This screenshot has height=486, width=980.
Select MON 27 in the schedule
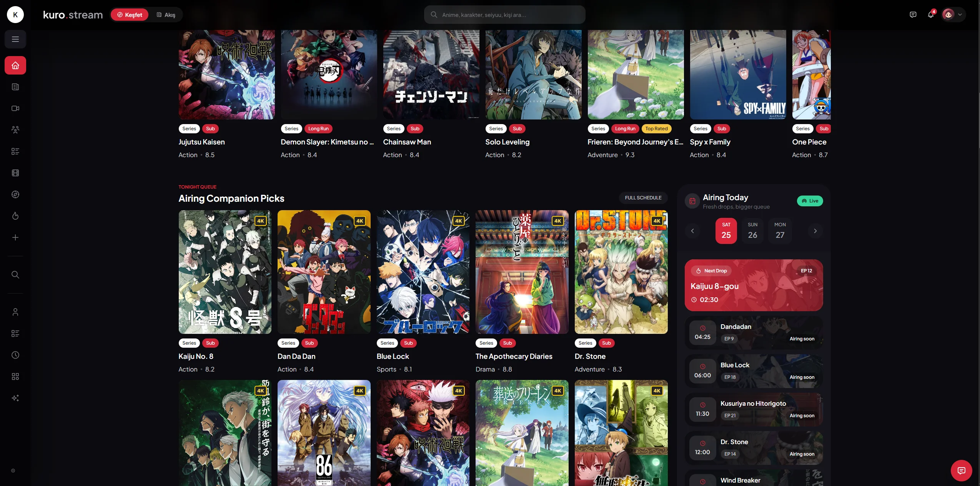tap(780, 231)
